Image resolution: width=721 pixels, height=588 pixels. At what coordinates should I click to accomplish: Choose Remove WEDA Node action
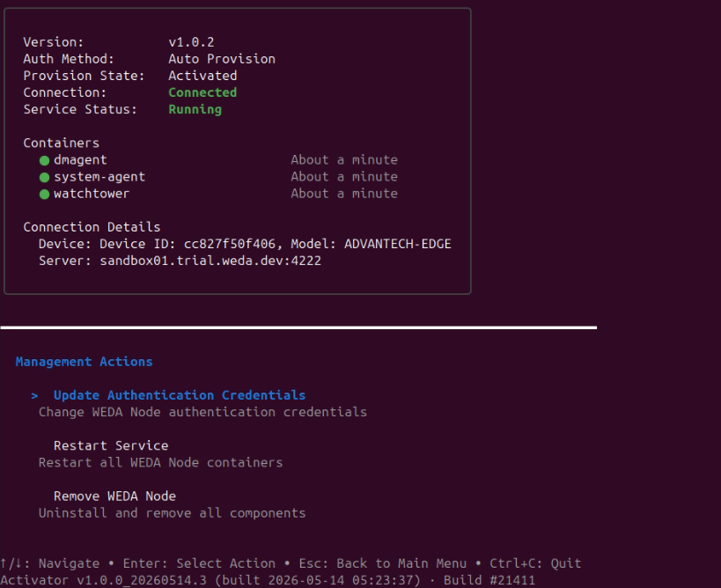pyautogui.click(x=114, y=496)
